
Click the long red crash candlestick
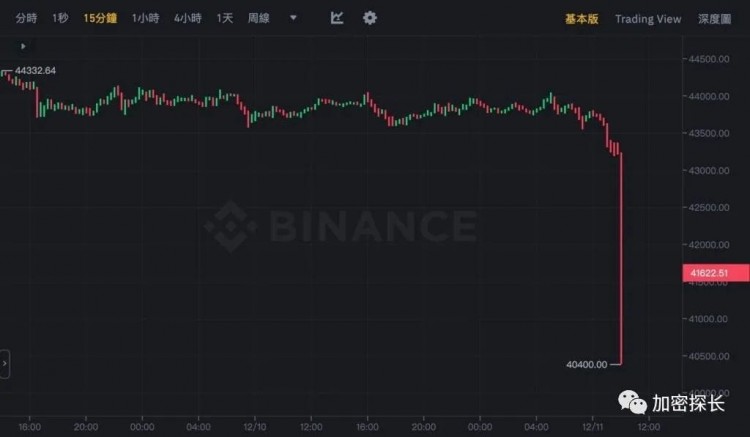[x=621, y=258]
